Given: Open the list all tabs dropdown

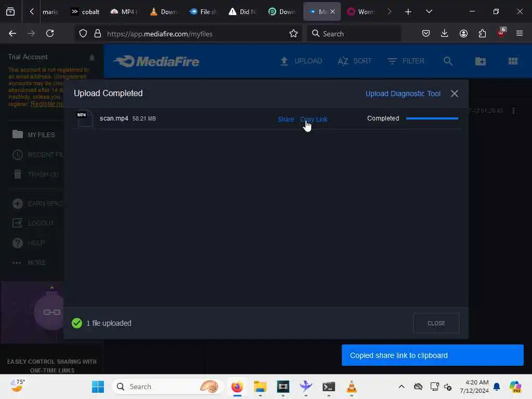Looking at the screenshot, I should tap(429, 12).
